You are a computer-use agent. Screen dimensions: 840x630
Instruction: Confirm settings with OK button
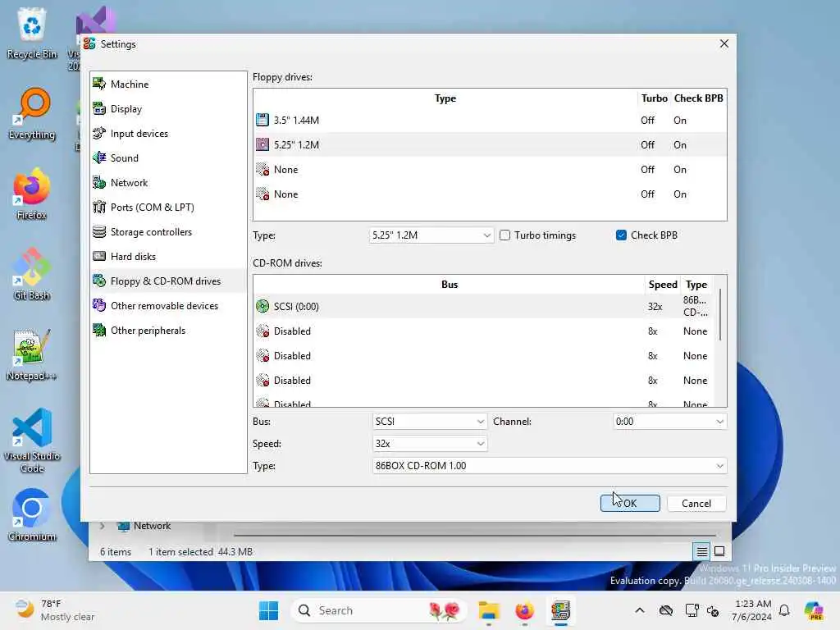pos(630,503)
